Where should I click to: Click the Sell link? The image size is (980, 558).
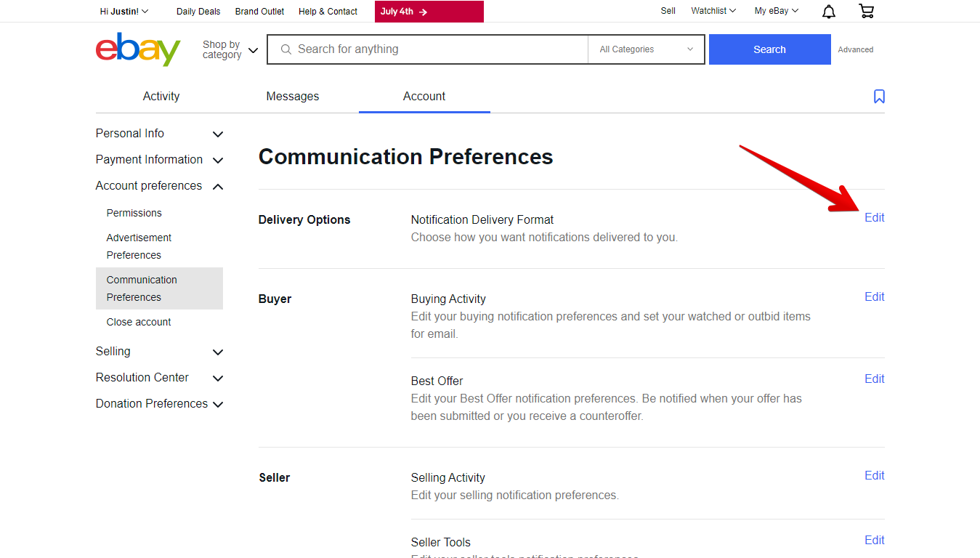[x=668, y=11]
